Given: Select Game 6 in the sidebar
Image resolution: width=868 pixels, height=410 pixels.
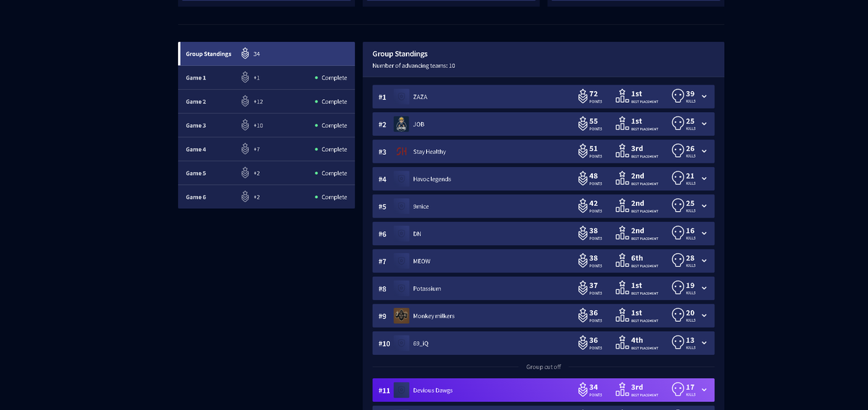Looking at the screenshot, I should [x=266, y=197].
